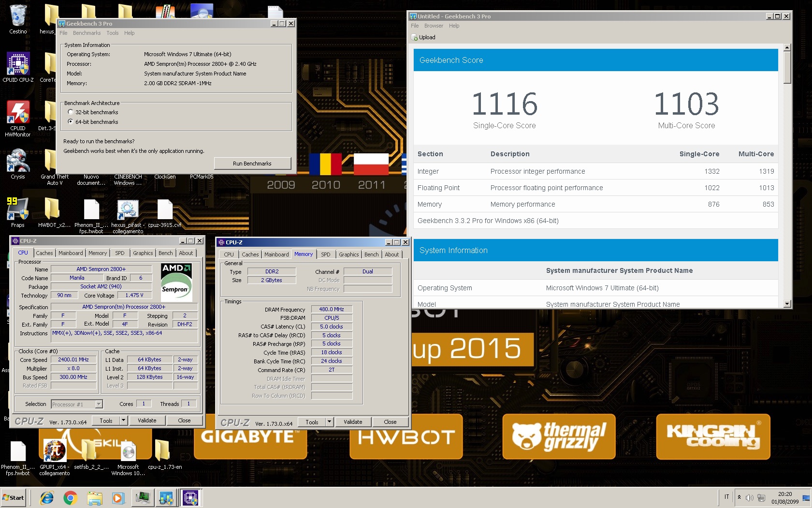
Task: Click the network tray icon
Action: pos(761,498)
